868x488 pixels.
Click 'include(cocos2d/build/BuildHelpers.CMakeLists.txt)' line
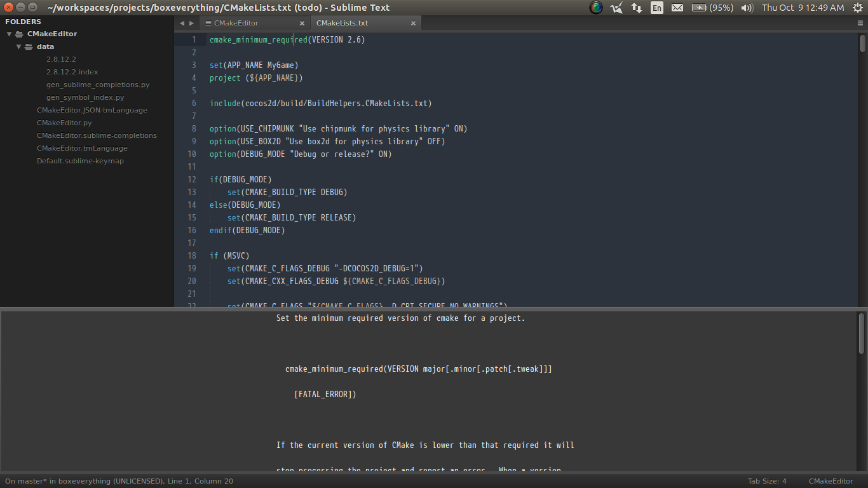321,103
